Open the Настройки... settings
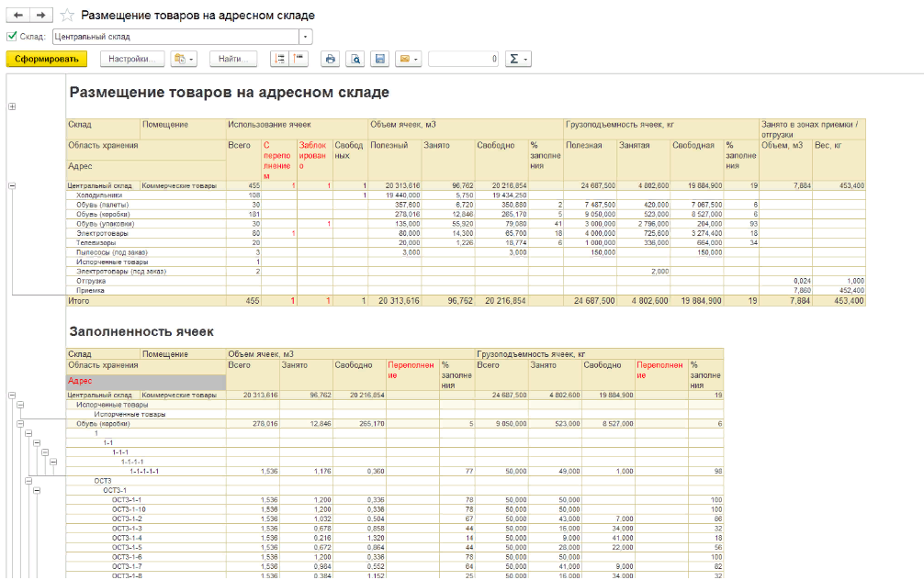The image size is (924, 580). coord(131,59)
